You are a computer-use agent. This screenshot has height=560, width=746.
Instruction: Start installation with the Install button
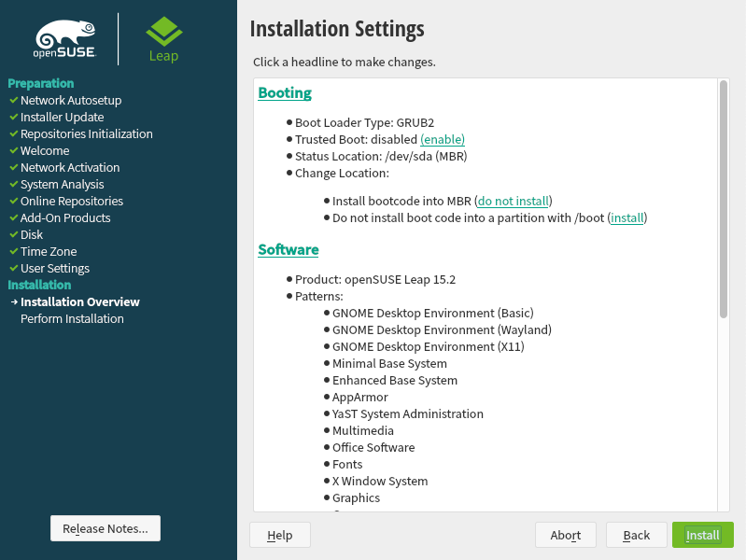(703, 535)
